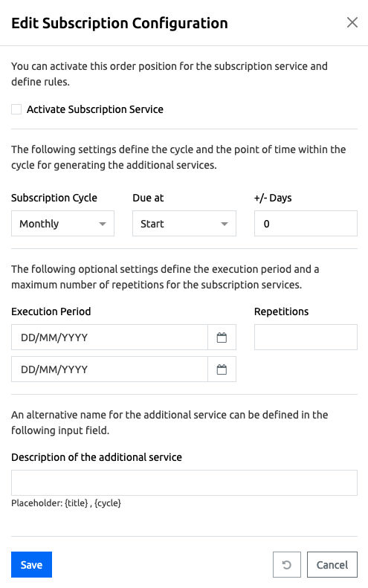Expand the Due at Start dropdown
This screenshot has height=588, width=368.
pyautogui.click(x=184, y=224)
